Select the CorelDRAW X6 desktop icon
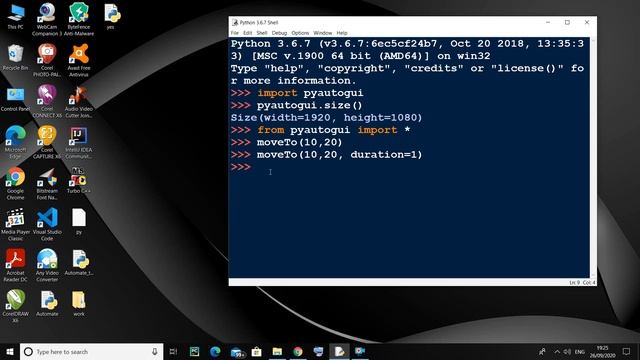 point(16,306)
